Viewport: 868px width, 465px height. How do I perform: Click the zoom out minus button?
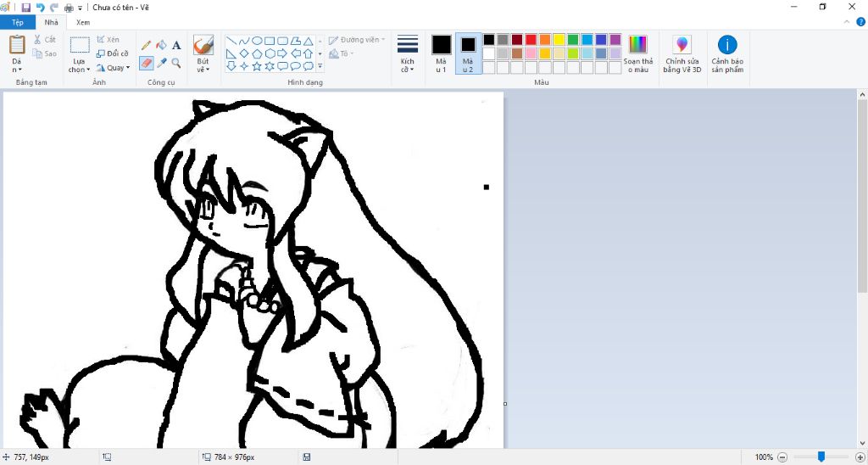pyautogui.click(x=782, y=457)
